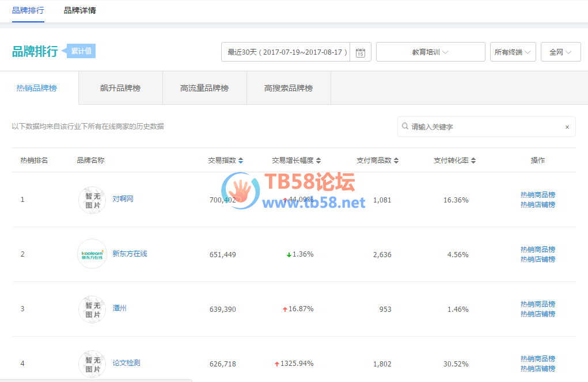This screenshot has height=382, width=588.
Task: Open the calendar date picker icon
Action: pos(361,52)
